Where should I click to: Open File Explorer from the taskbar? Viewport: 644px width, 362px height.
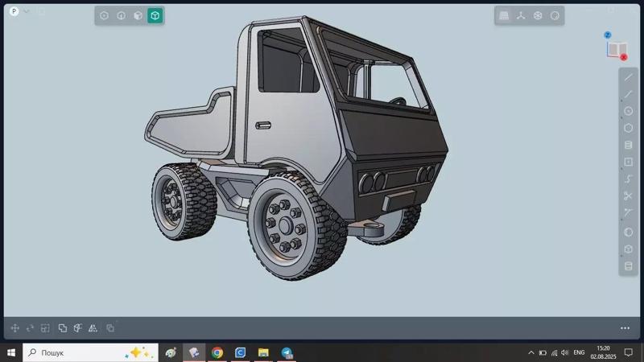click(263, 352)
